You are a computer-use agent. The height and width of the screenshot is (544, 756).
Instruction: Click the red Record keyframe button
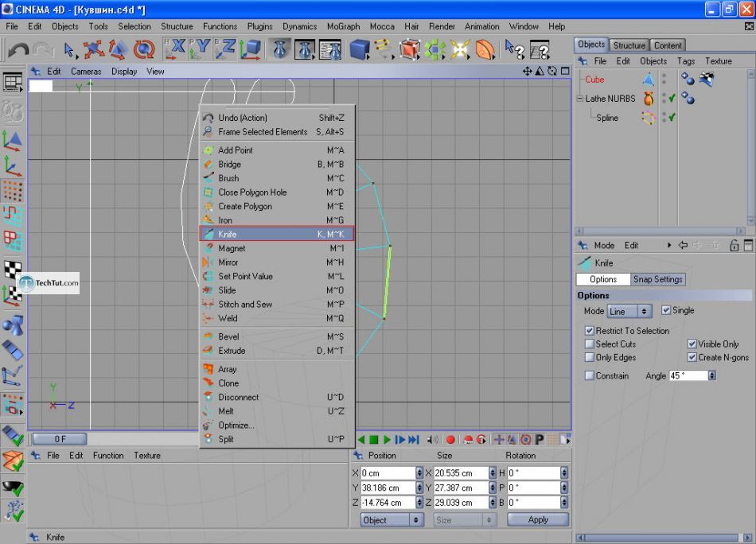point(450,440)
